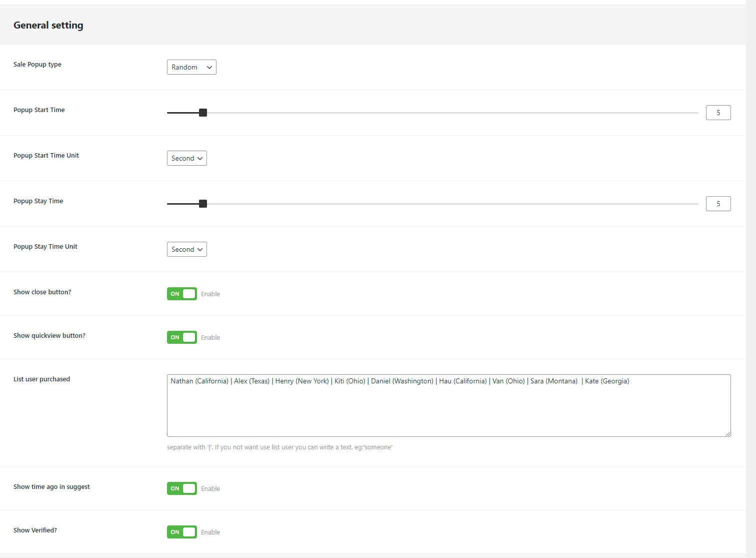Click the Sale Popup type label
Viewport: 756px width, 558px height.
(37, 65)
